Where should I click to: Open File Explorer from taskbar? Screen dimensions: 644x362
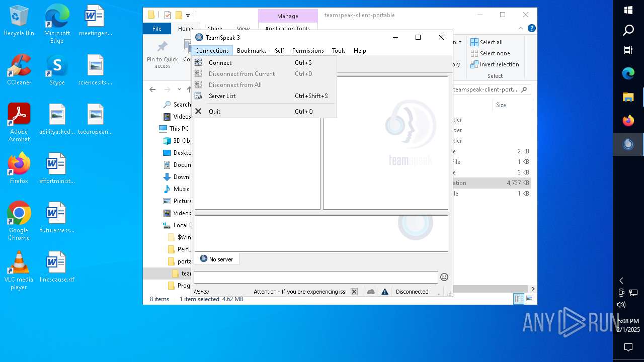tap(628, 97)
